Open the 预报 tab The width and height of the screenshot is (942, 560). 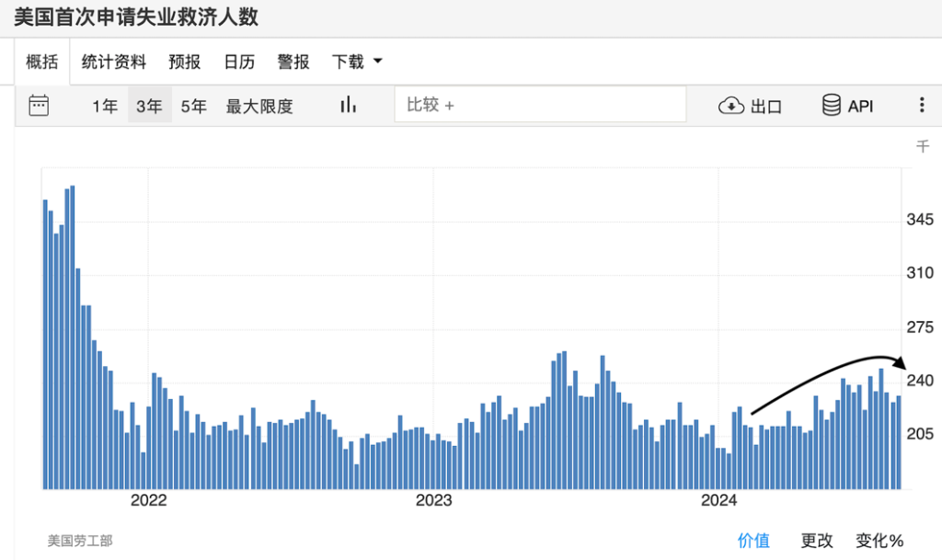(x=184, y=62)
